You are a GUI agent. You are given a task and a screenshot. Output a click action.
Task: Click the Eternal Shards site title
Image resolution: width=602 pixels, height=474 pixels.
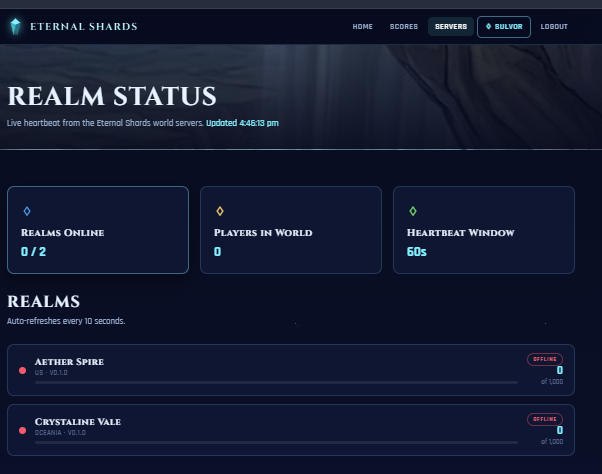(x=84, y=26)
